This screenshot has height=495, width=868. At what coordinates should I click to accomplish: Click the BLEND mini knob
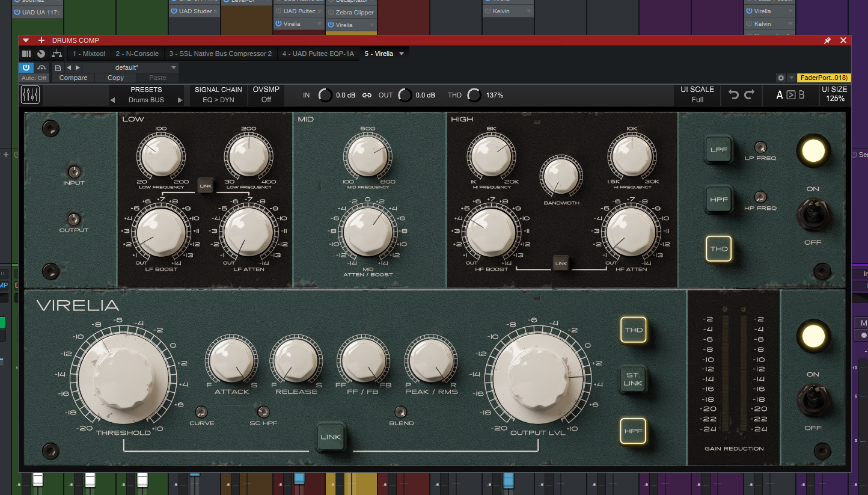401,412
